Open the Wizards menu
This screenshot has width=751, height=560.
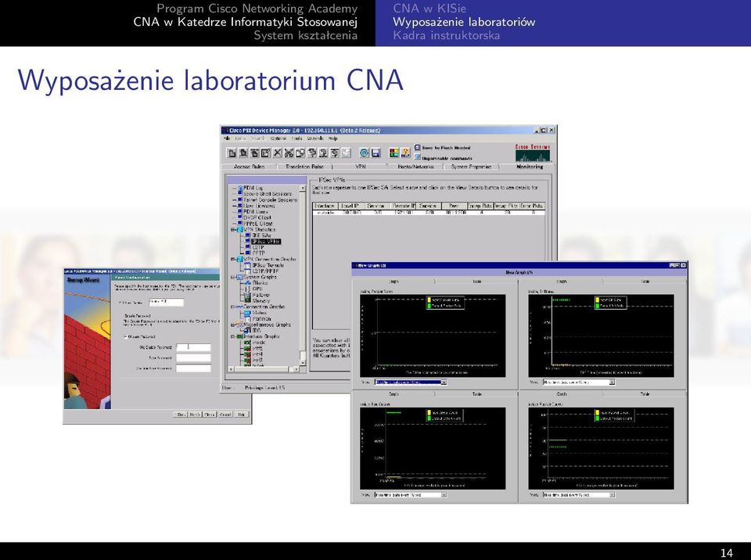click(x=315, y=138)
